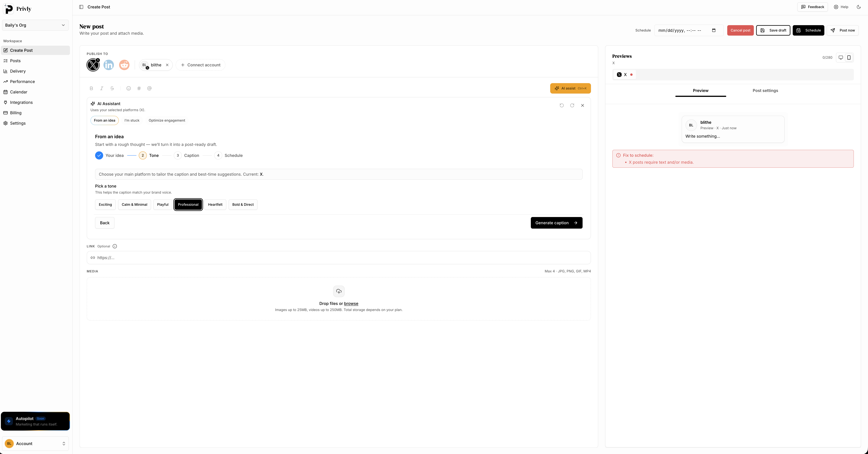Toggle dark mode in the top bar

point(859,7)
